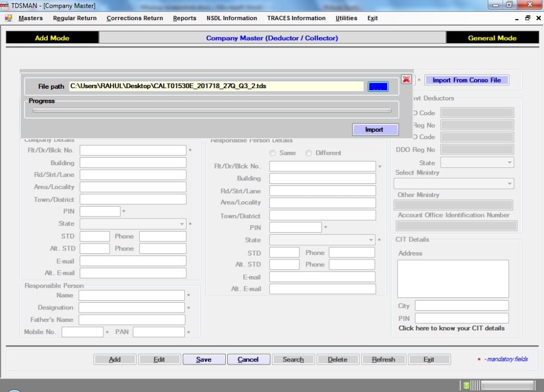Open the State dropdown in Govt Deductors section
544x392 pixels.
[x=510, y=162]
